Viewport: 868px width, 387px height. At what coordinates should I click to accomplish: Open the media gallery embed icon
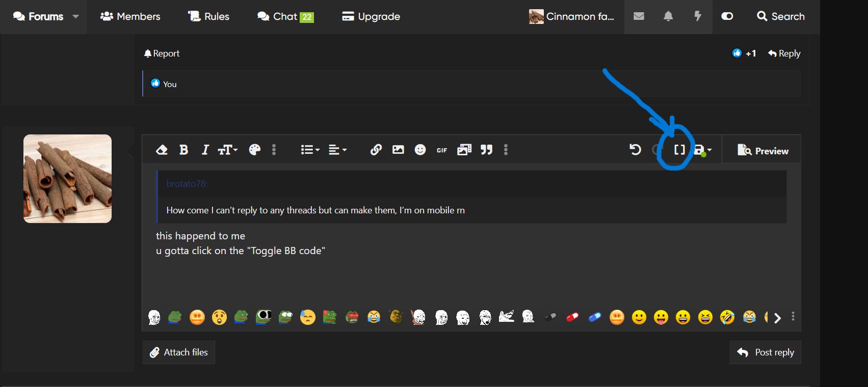(464, 150)
